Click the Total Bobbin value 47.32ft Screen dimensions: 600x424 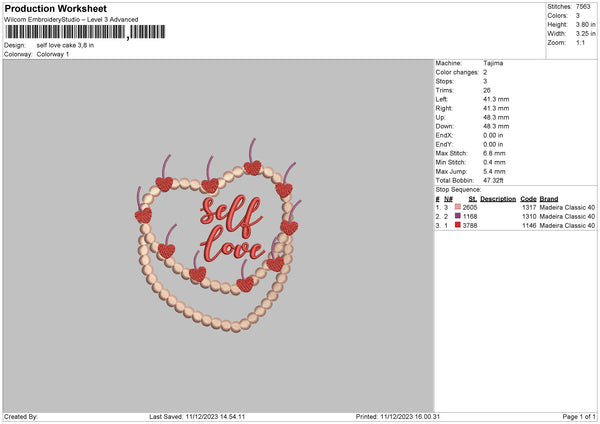493,181
